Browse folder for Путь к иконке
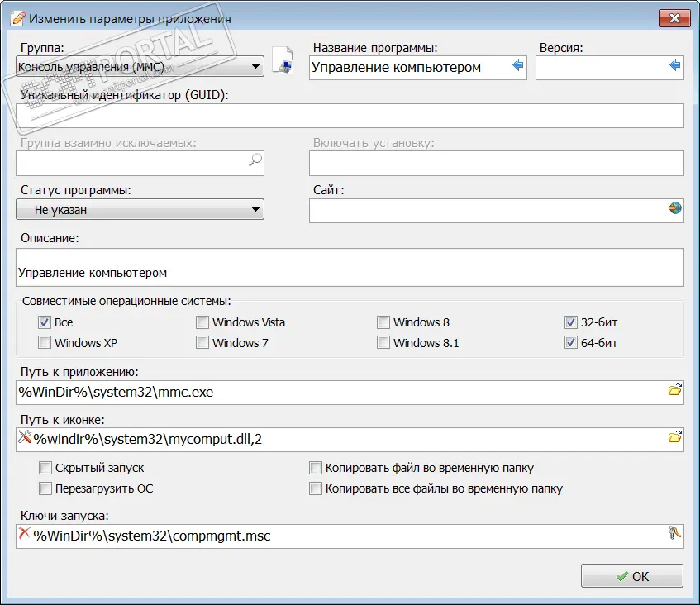The image size is (700, 605). [675, 437]
